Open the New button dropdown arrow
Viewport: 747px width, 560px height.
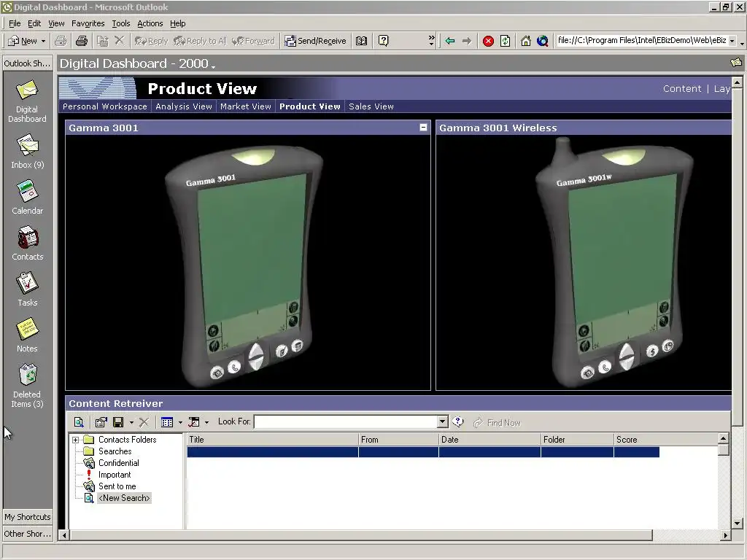tap(43, 41)
